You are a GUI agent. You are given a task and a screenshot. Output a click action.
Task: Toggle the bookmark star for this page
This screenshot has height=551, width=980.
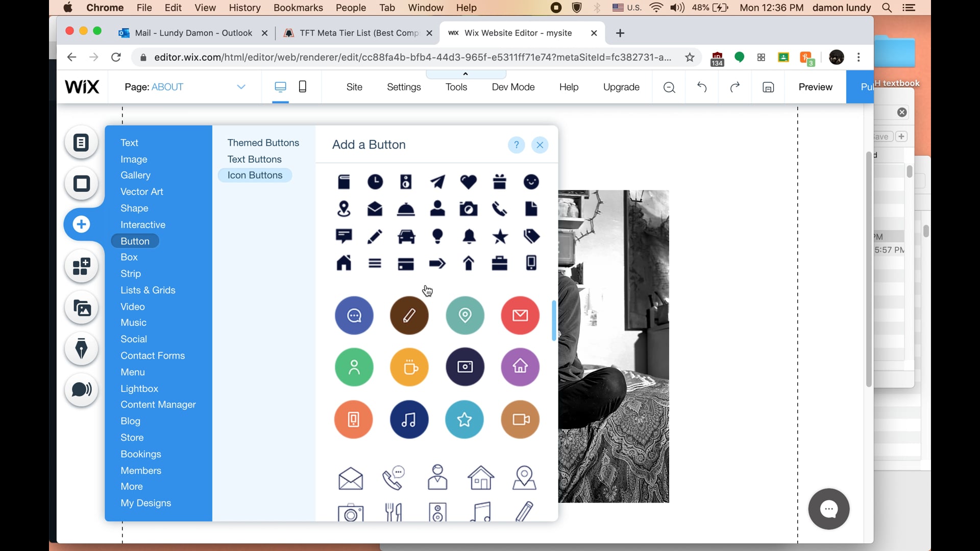click(690, 57)
